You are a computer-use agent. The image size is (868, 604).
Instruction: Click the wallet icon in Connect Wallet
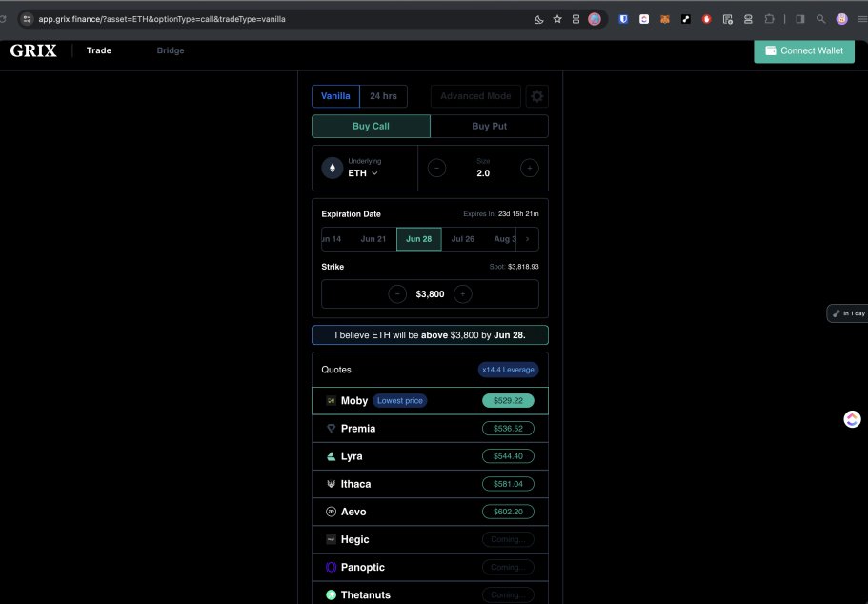point(771,50)
